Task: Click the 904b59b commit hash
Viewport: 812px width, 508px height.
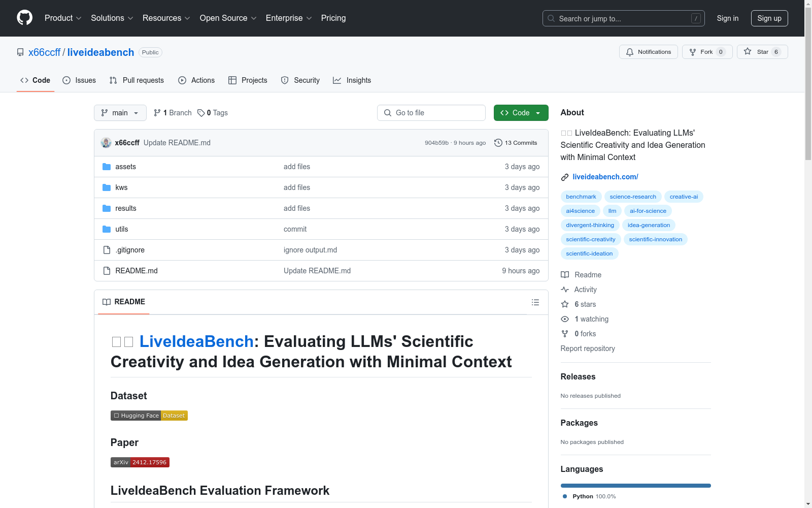Action: [x=437, y=143]
